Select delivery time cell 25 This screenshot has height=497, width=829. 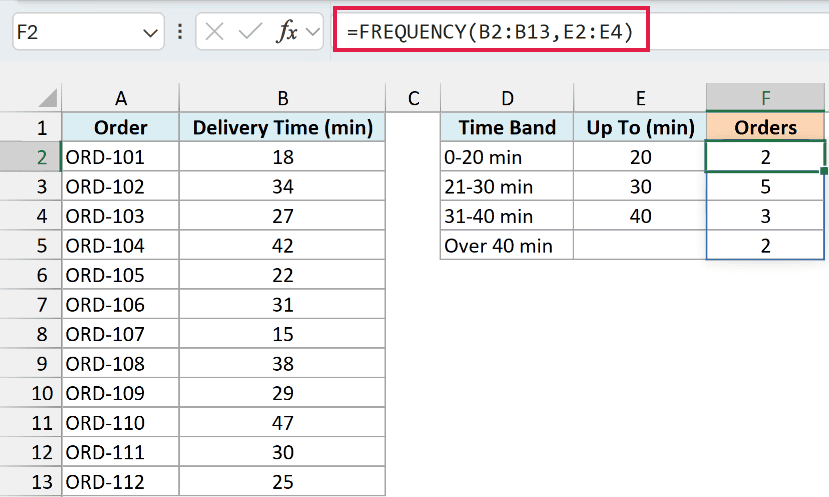(x=282, y=482)
